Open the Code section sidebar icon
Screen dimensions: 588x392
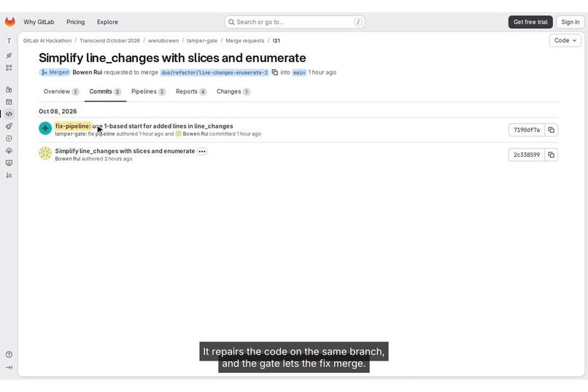9,114
